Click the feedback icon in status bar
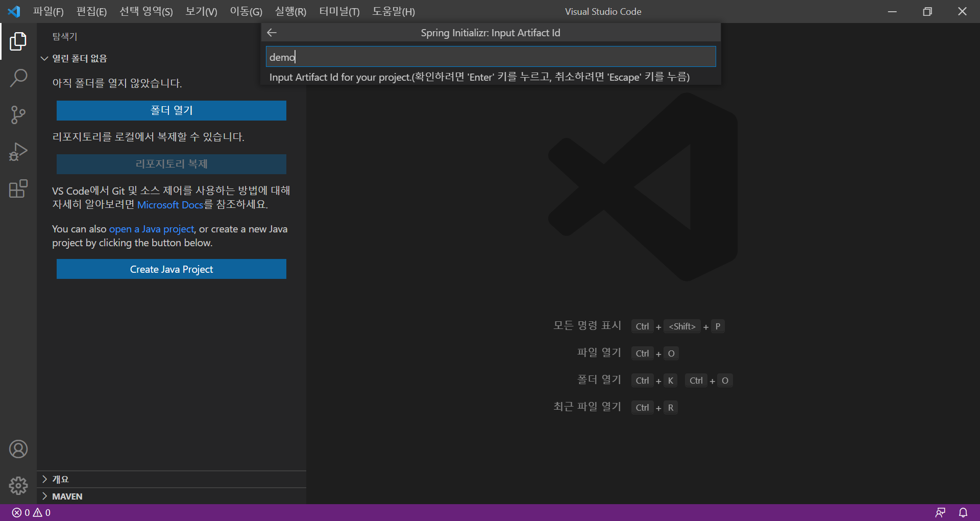The width and height of the screenshot is (980, 521). [x=940, y=512]
